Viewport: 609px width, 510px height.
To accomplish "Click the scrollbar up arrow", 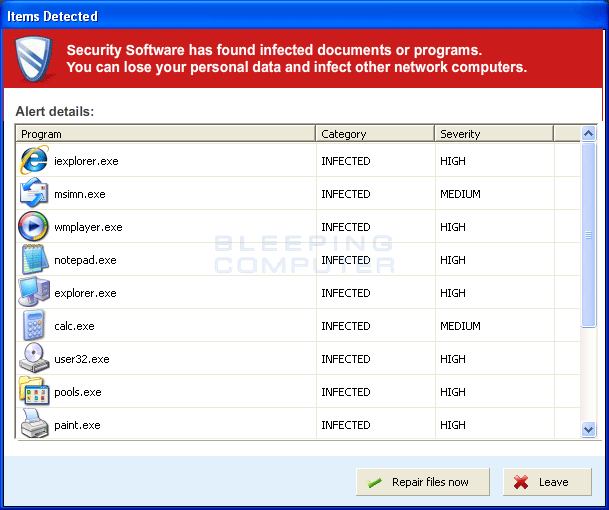I will click(x=588, y=134).
